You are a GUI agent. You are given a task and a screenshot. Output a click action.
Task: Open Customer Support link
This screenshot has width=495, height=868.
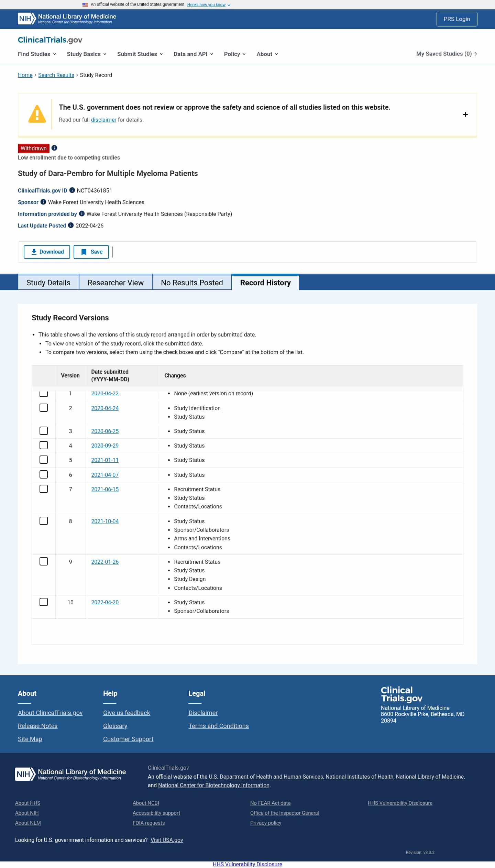(128, 739)
